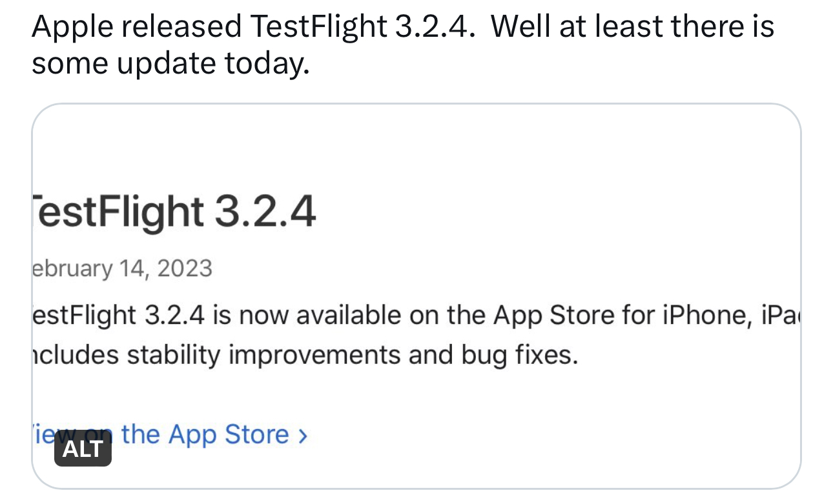
Task: Click the "February 14, 2023" date line
Action: click(x=121, y=268)
